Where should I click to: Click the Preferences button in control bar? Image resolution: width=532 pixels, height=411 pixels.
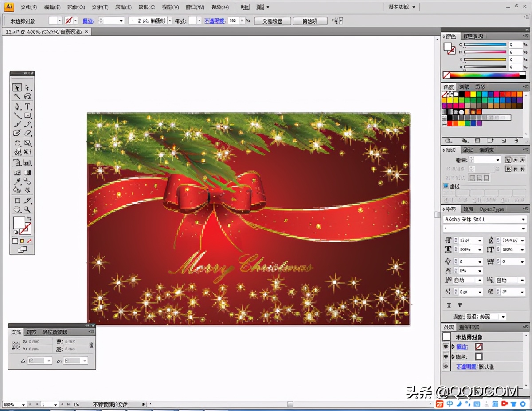pos(310,21)
